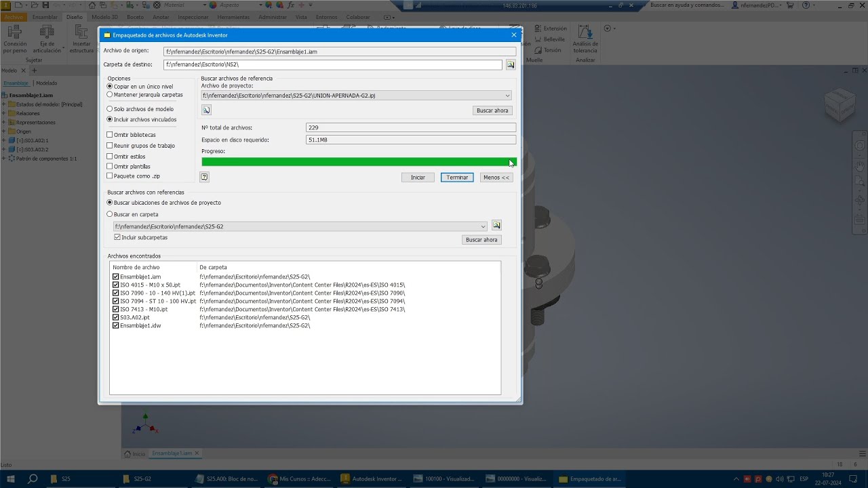Click Insertar estructura tool

pos(81,39)
